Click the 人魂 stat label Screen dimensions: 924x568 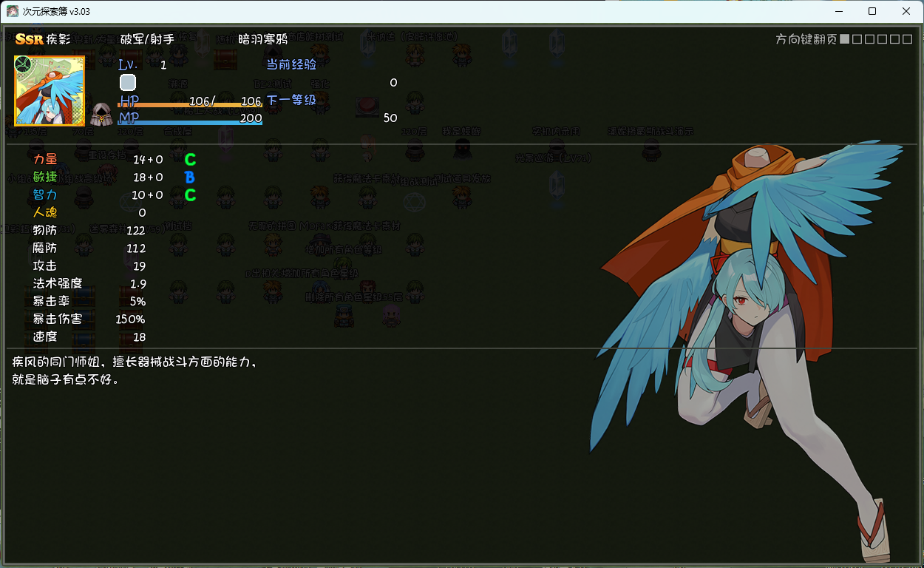click(x=45, y=212)
